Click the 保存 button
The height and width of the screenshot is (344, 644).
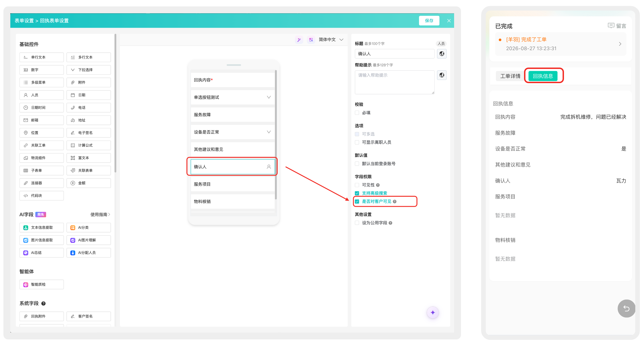tap(429, 21)
